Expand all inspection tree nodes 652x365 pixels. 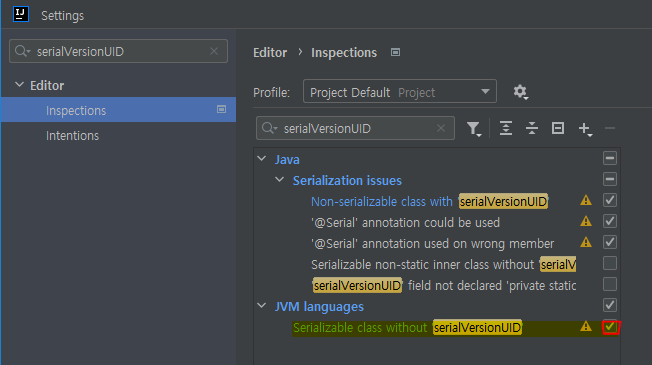(506, 128)
